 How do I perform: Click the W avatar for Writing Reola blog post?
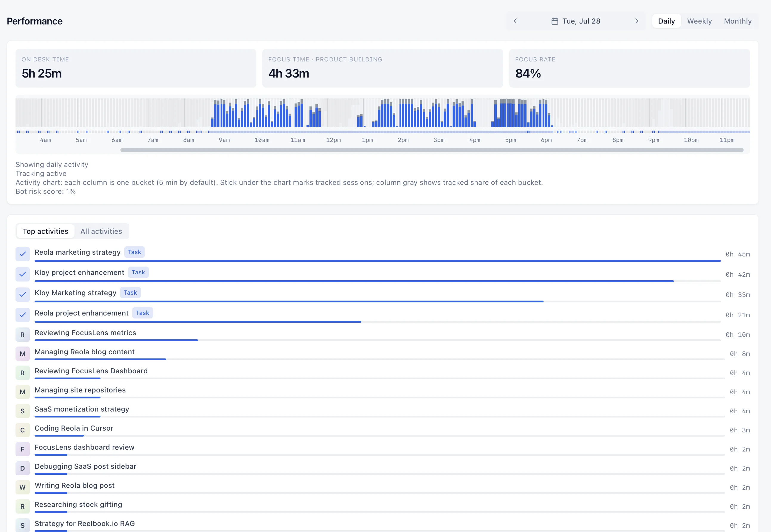point(23,487)
